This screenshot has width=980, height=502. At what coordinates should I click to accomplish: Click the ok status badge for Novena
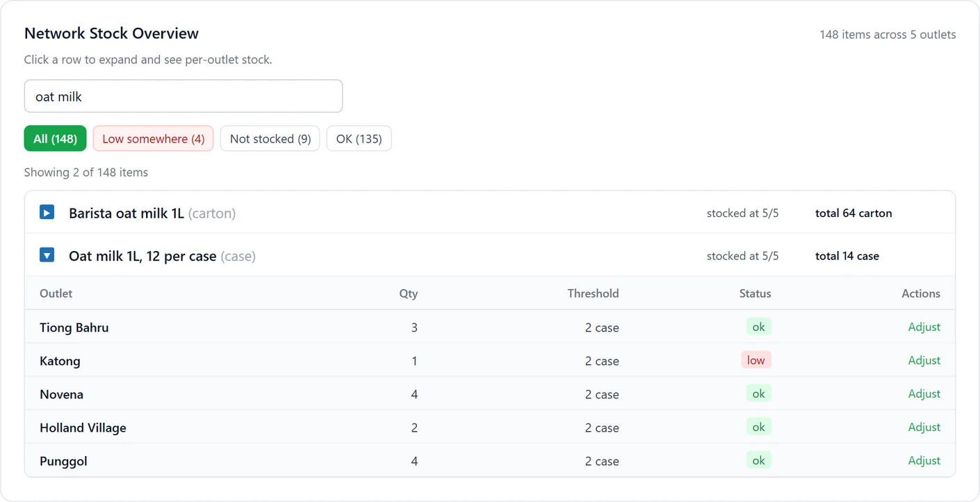[758, 394]
